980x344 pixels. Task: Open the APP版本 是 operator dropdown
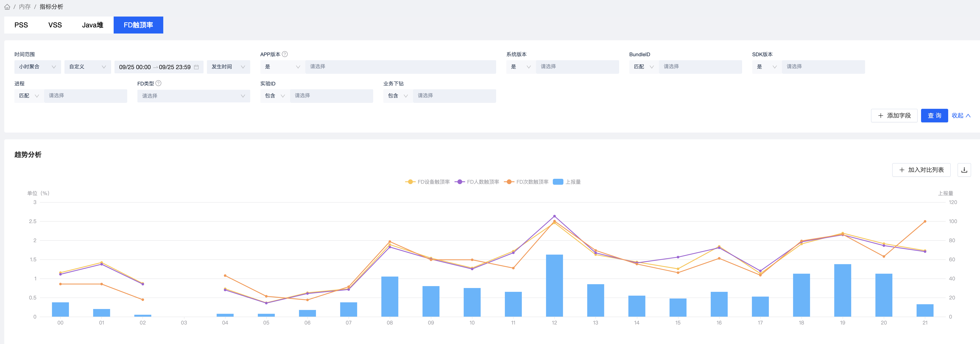coord(283,67)
